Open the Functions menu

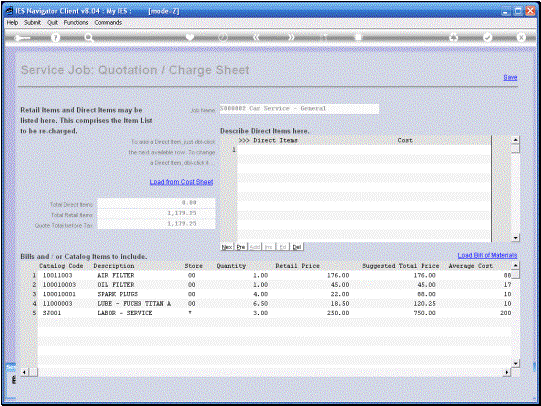click(76, 22)
